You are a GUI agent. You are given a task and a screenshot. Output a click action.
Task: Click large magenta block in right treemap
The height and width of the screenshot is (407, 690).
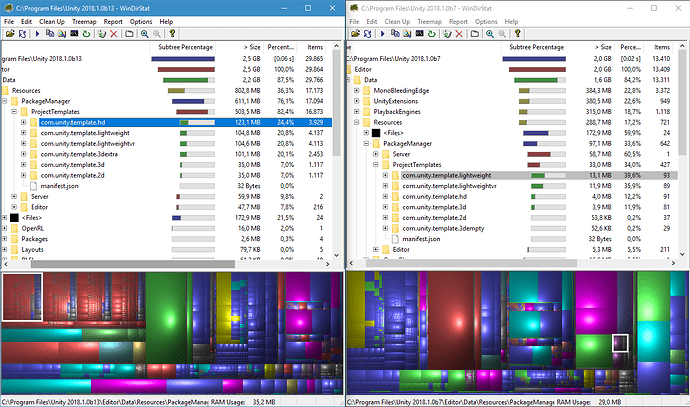[596, 303]
